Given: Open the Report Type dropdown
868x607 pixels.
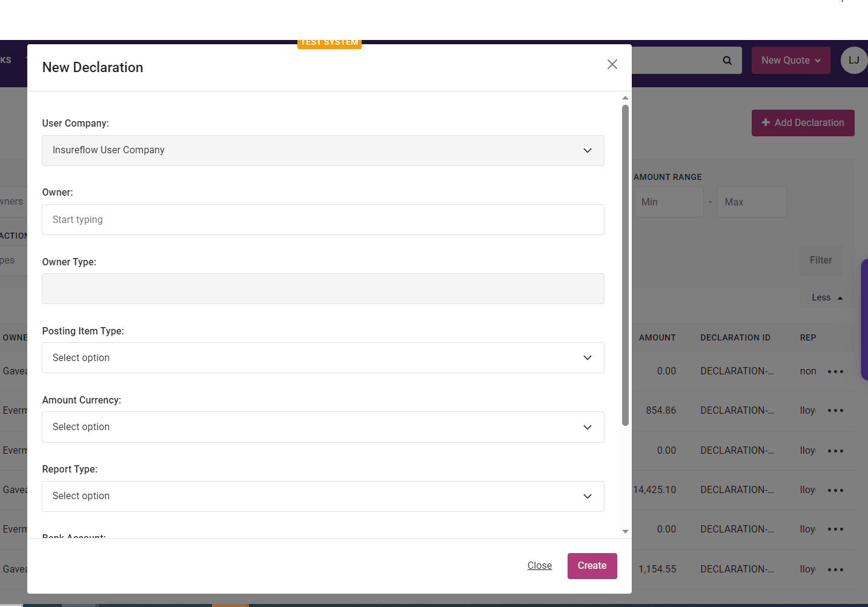Looking at the screenshot, I should (x=323, y=496).
